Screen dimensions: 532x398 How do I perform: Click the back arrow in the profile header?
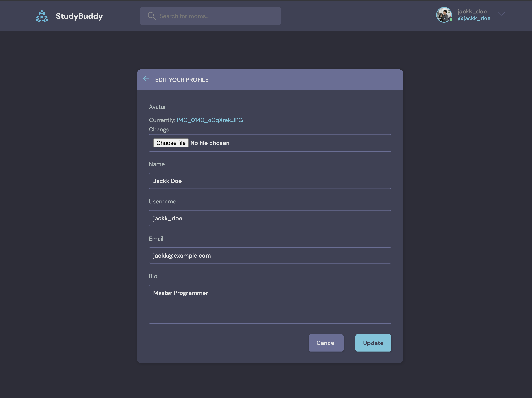click(146, 79)
